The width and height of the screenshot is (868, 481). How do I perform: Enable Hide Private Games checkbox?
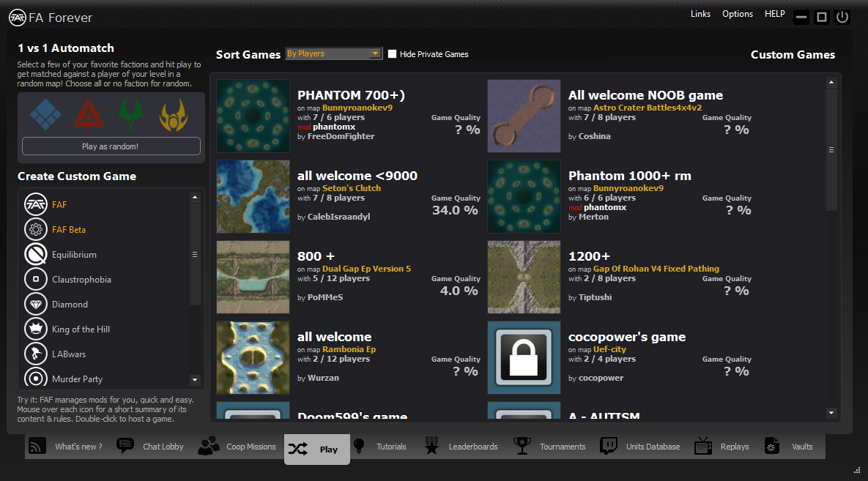(x=393, y=54)
